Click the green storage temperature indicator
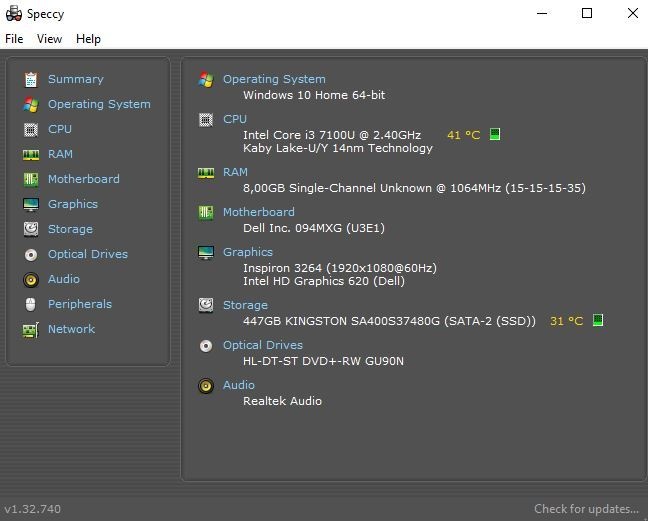 [598, 321]
